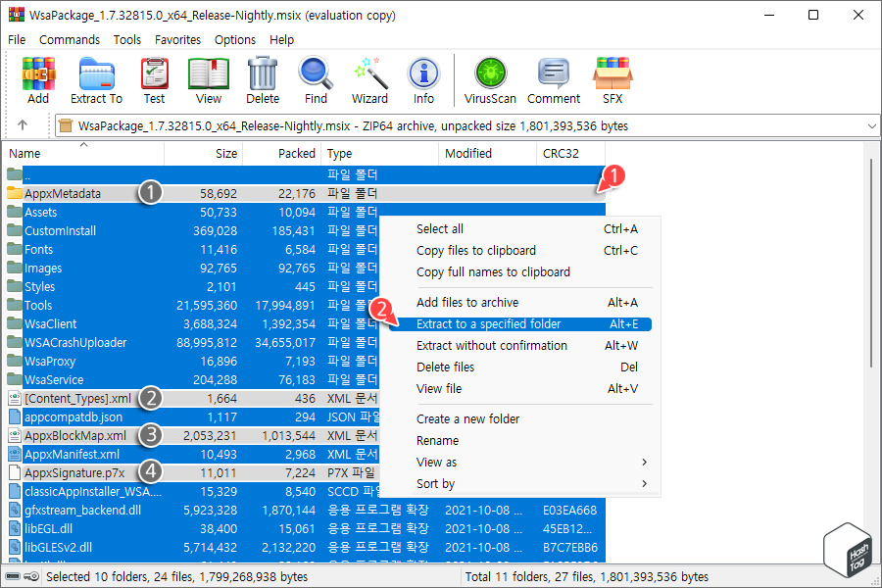Expand the archive path dropdown

pyautogui.click(x=871, y=126)
